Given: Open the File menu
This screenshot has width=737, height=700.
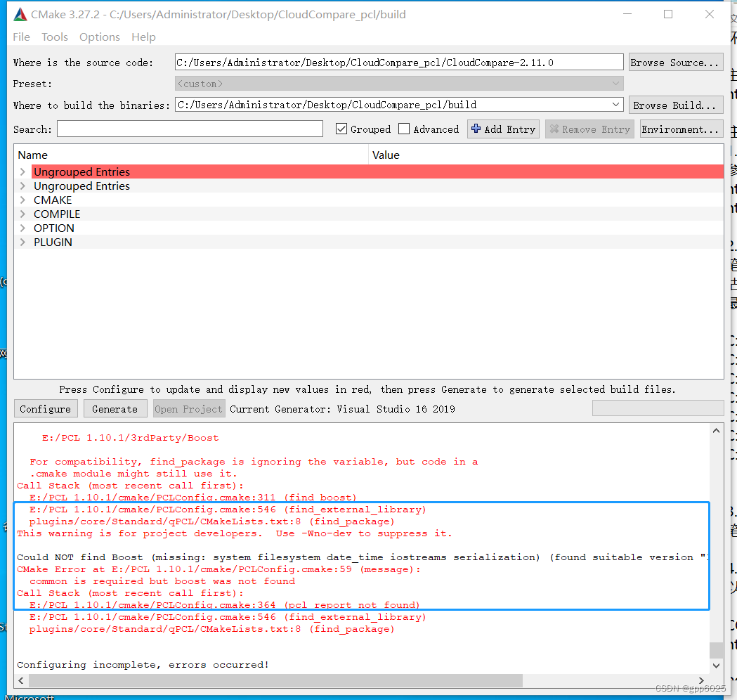Looking at the screenshot, I should coord(21,37).
